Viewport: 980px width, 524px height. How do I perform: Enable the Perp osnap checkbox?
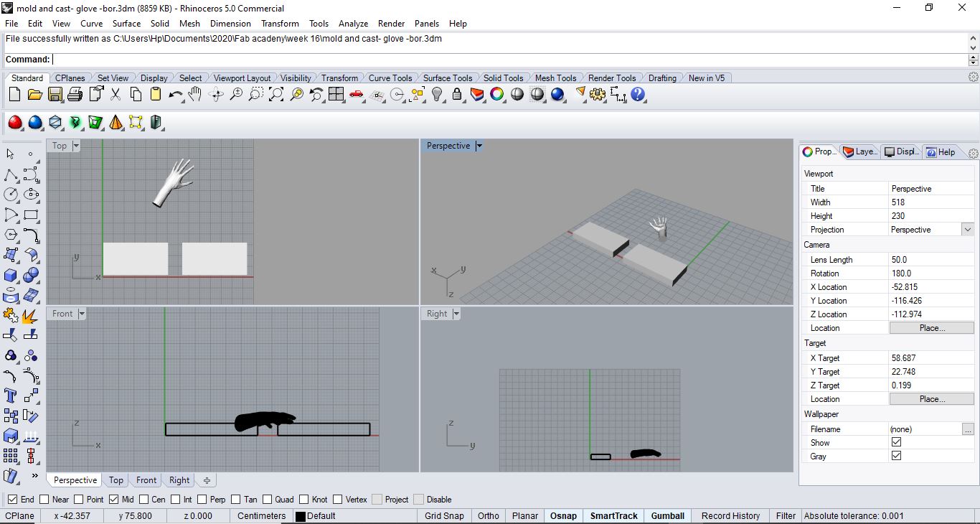(x=202, y=500)
